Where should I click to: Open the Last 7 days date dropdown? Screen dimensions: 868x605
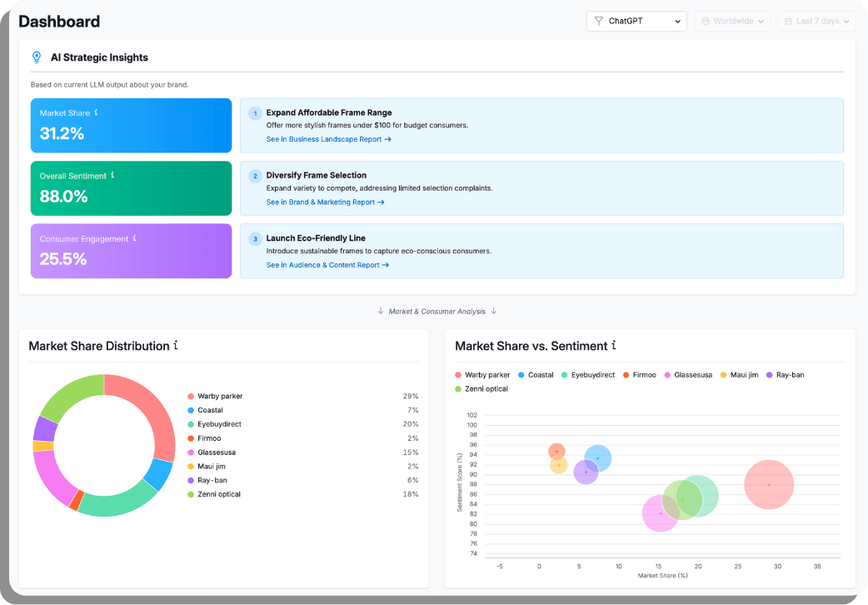(815, 21)
